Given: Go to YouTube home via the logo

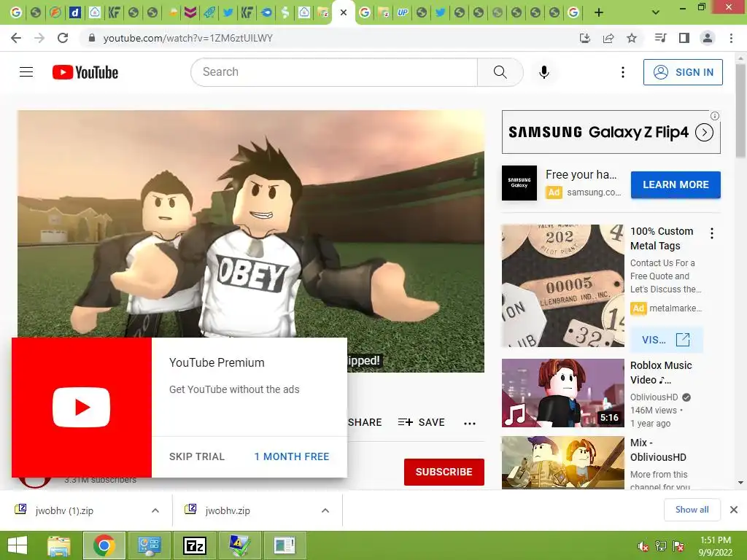Looking at the screenshot, I should [85, 72].
